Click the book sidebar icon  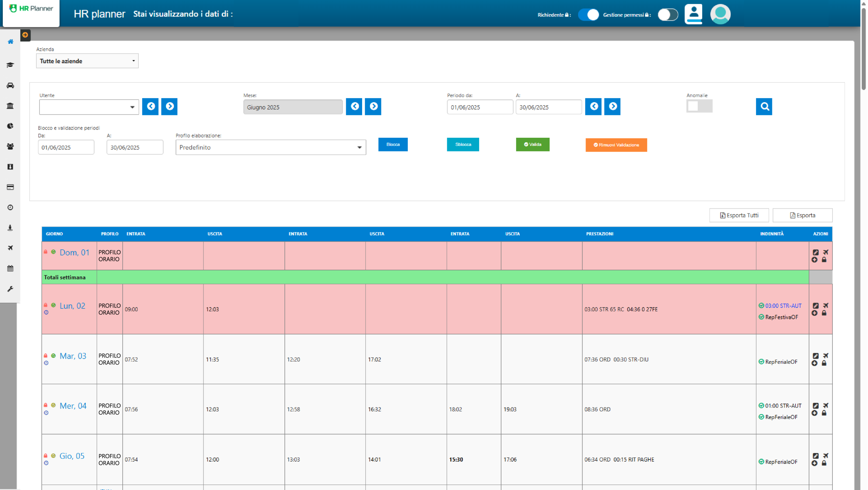click(10, 167)
